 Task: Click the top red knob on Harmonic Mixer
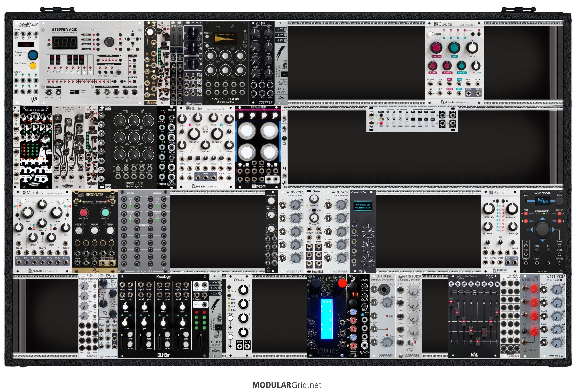click(533, 289)
